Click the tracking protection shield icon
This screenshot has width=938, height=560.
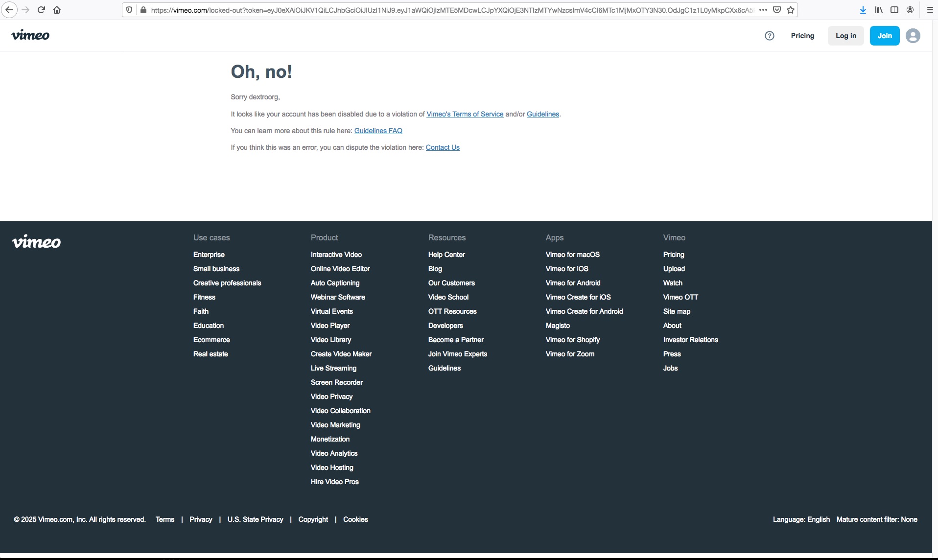point(129,10)
